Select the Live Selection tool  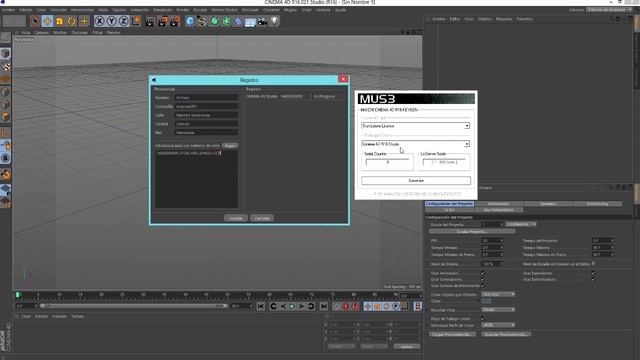35,21
